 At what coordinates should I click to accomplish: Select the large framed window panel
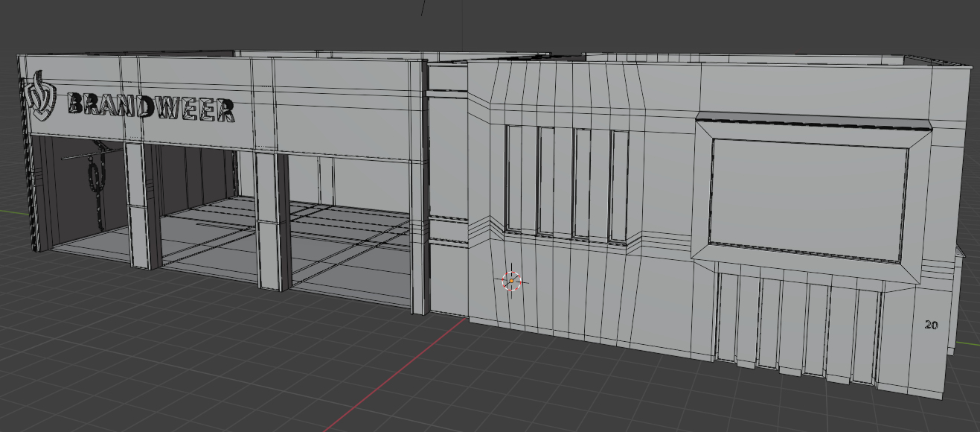click(808, 200)
